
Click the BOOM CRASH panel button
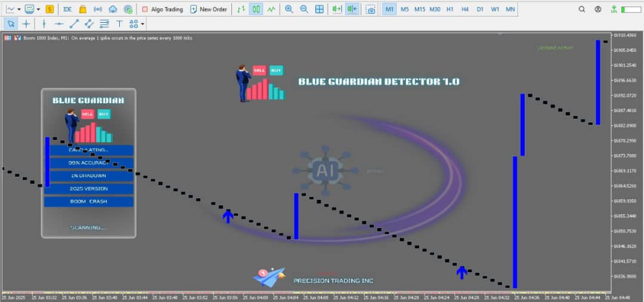89,202
